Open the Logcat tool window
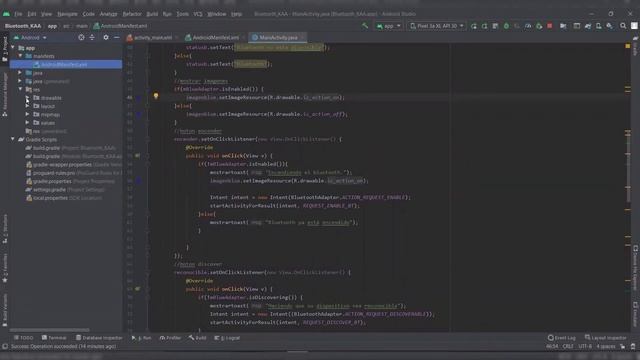Screen dimensions: 640x360 pos(227,338)
